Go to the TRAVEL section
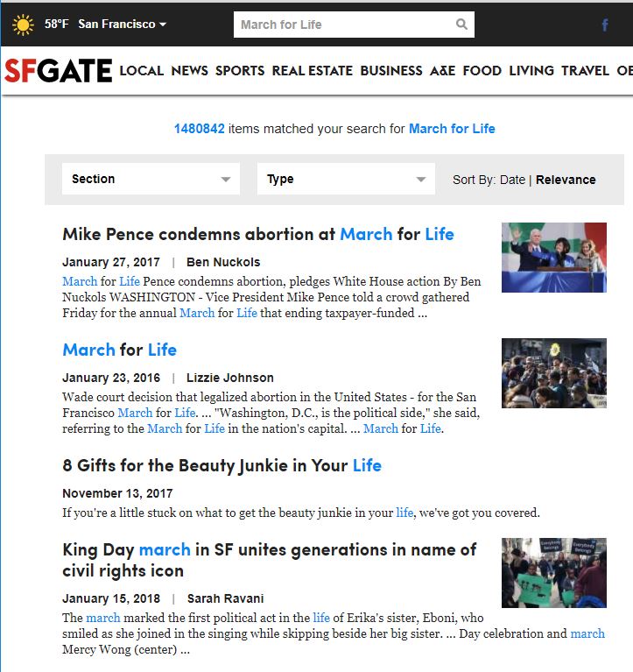This screenshot has width=633, height=672. click(585, 71)
